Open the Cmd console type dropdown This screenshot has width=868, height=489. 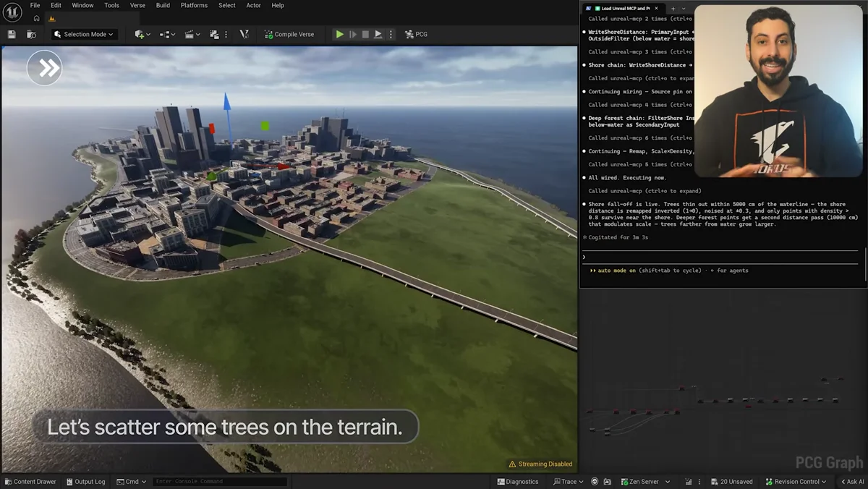pos(131,481)
